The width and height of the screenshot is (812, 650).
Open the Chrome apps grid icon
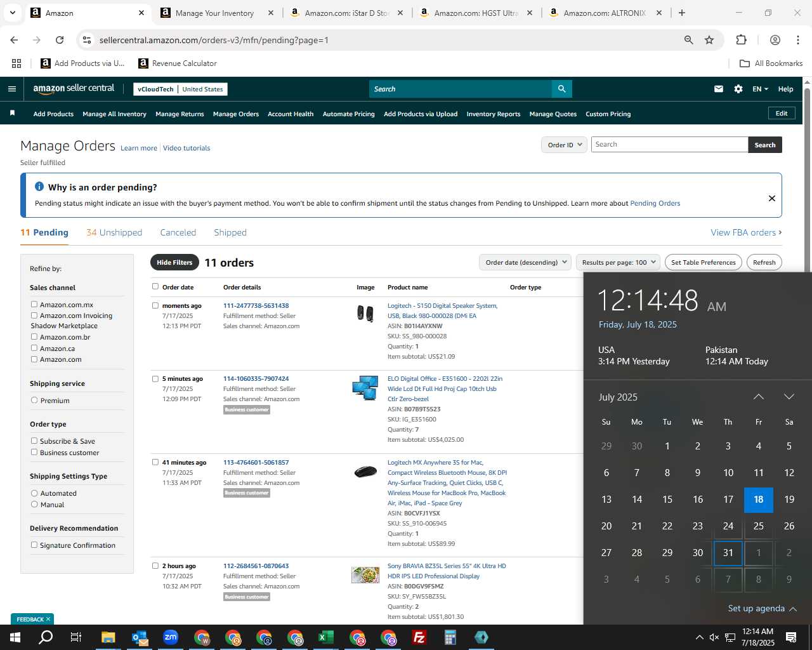[x=16, y=63]
